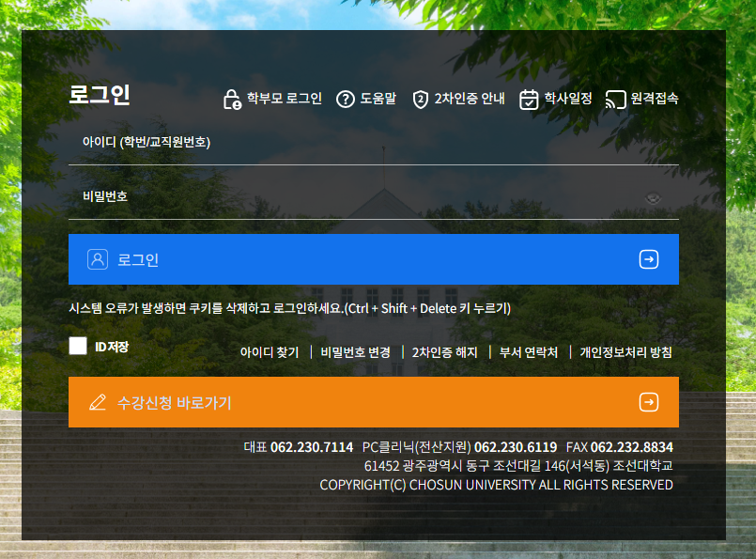Click the 학부모 로그인 lock icon
This screenshot has width=756, height=559.
tap(232, 100)
